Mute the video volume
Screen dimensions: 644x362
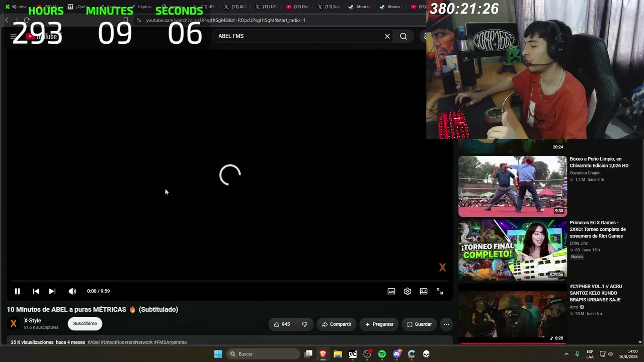[x=72, y=291]
